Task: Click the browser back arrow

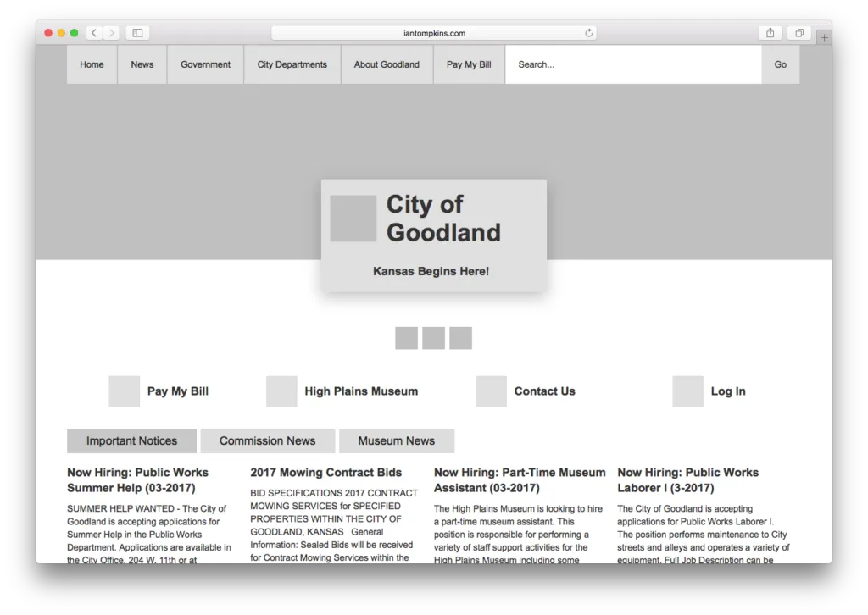Action: (x=94, y=32)
